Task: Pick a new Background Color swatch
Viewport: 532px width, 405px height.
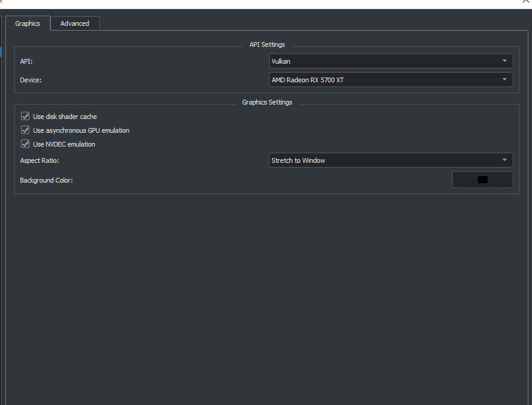Action: (x=483, y=180)
